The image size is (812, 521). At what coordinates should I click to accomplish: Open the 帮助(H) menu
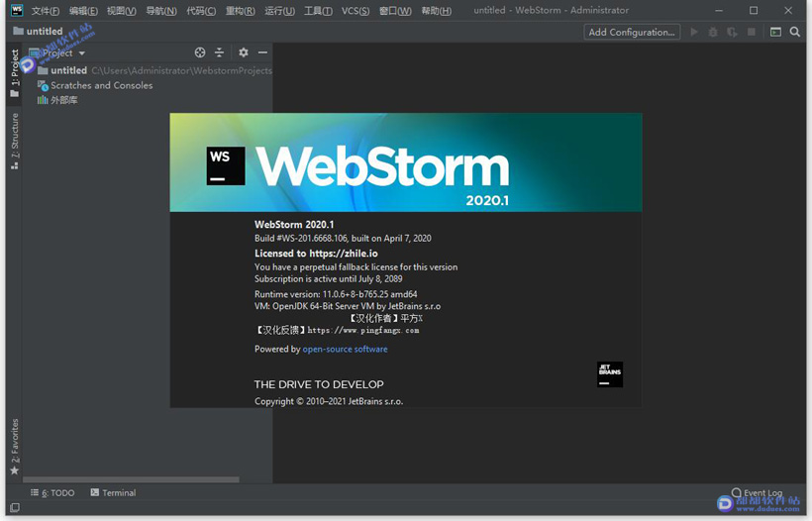point(436,10)
